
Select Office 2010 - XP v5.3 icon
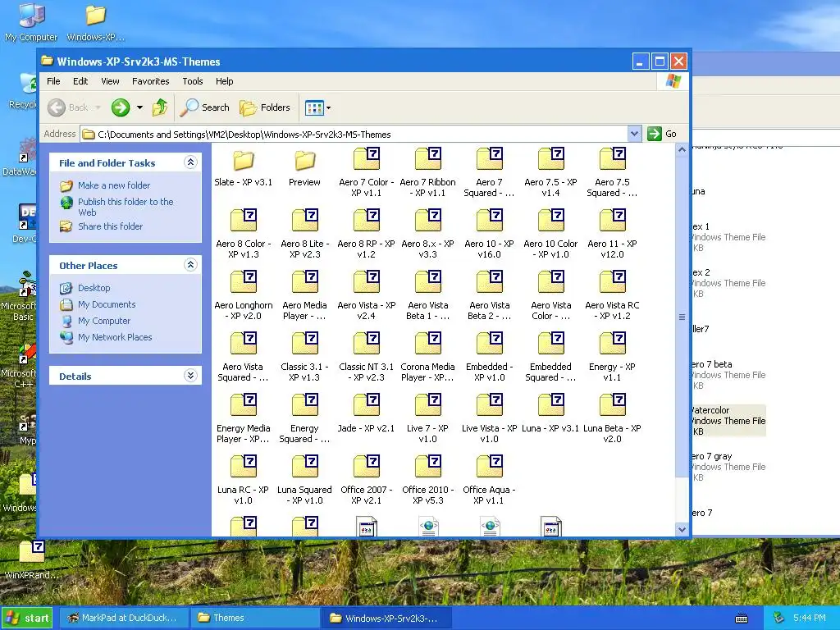[x=428, y=466]
